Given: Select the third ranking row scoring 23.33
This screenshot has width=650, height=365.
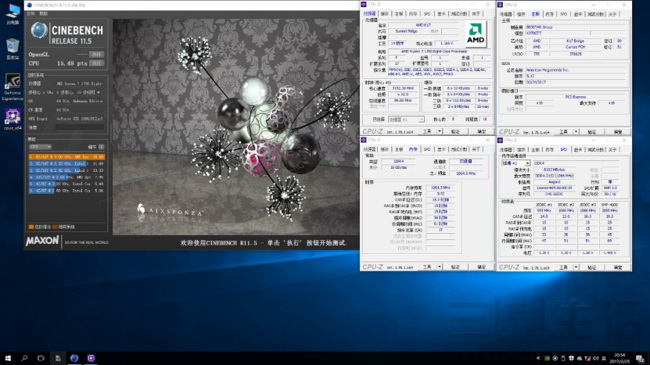Looking at the screenshot, I should (x=67, y=170).
